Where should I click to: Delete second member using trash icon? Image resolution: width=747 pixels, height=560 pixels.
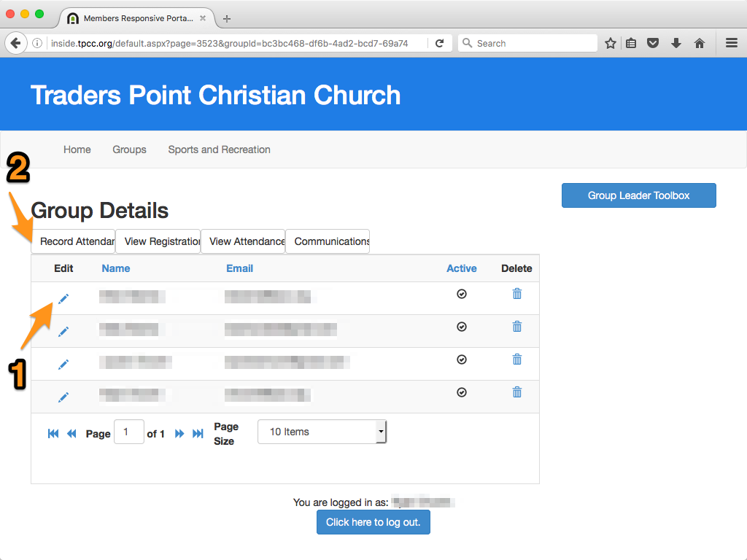(x=517, y=327)
